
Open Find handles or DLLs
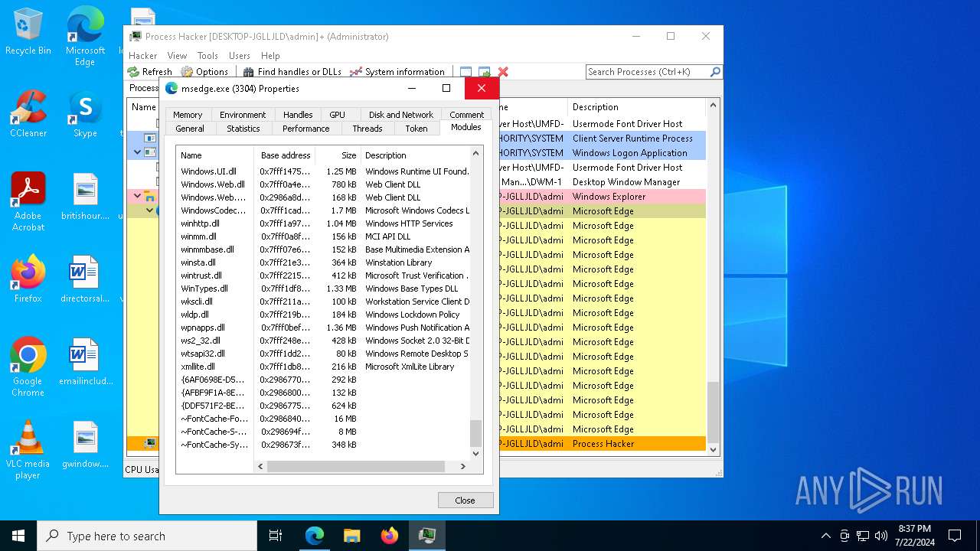coord(292,71)
